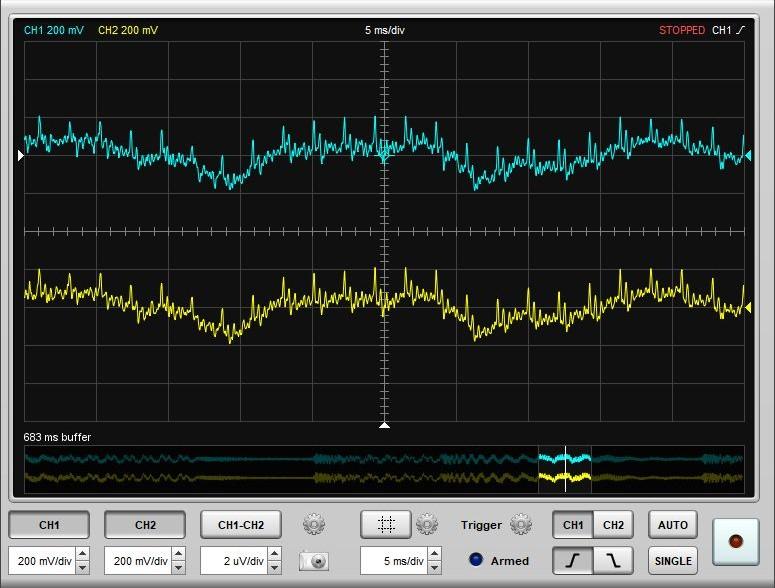This screenshot has height=588, width=775.
Task: Click the Armed status text
Action: coord(510,561)
